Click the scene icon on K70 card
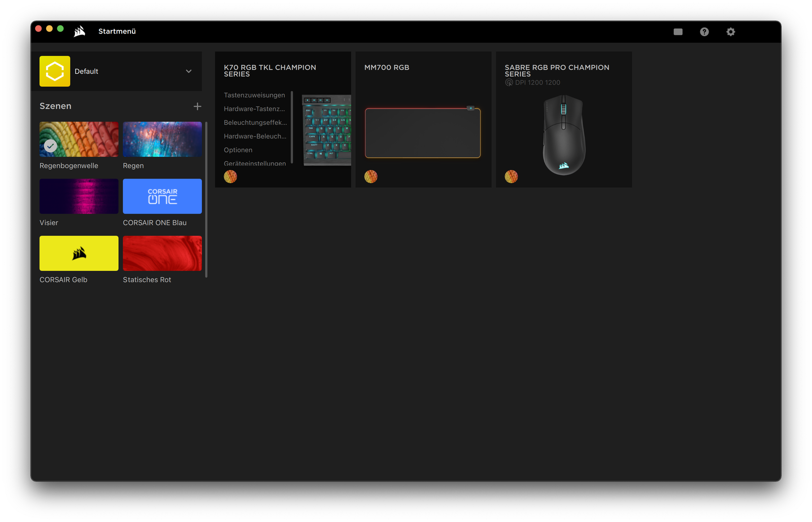 pos(230,177)
